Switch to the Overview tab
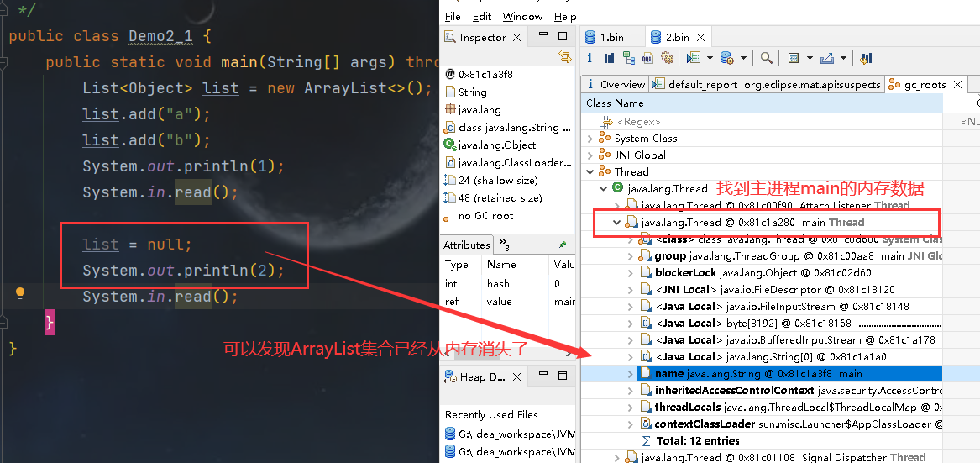Image resolution: width=980 pixels, height=463 pixels. (x=622, y=84)
